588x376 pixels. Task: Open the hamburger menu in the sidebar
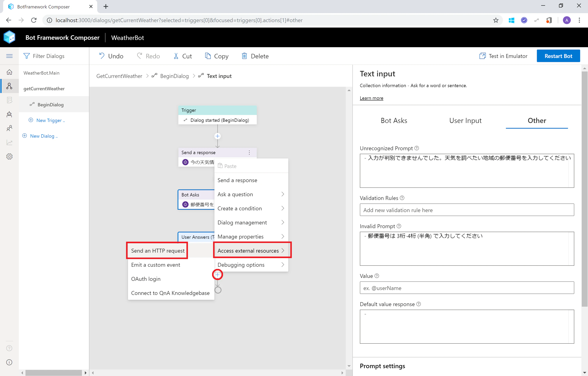[x=9, y=56]
